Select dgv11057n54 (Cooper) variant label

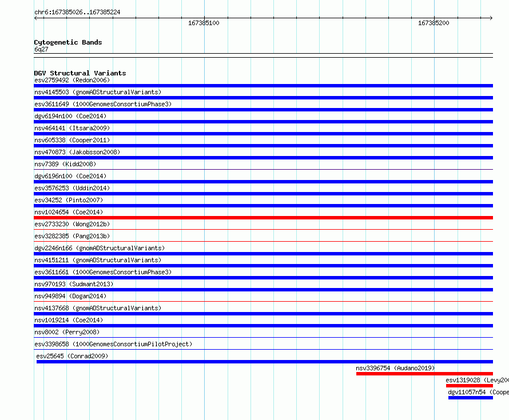coord(479,392)
